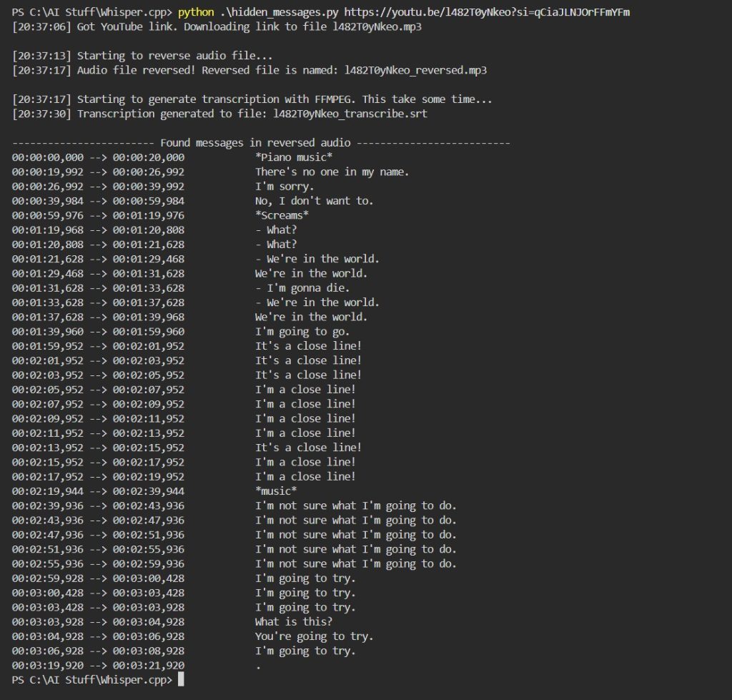732x700 pixels.
Task: Click the "*music*" transcript entry
Action: [x=276, y=491]
